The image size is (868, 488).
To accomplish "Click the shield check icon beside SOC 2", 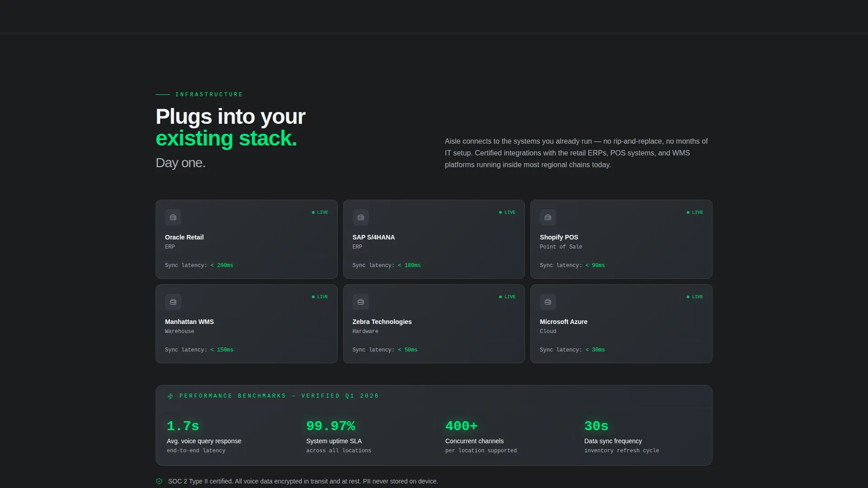I will (159, 481).
